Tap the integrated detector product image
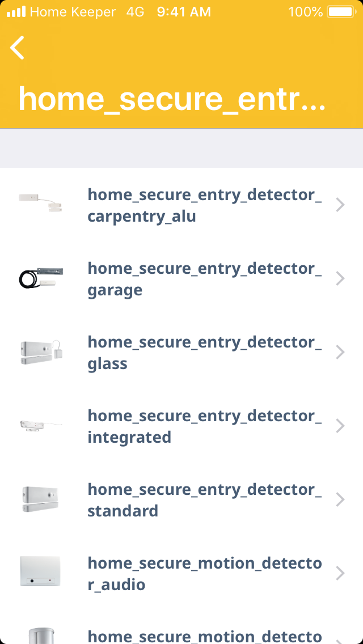Viewport: 363px width, 644px height. [40, 425]
